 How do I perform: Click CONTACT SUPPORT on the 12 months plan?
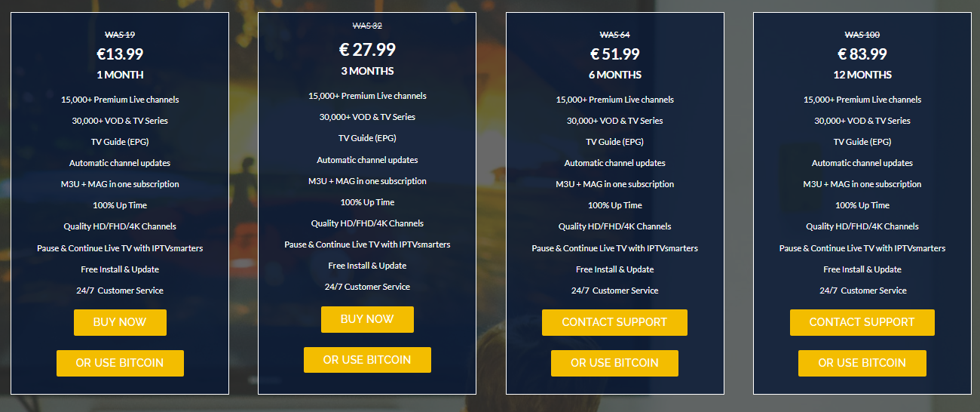coord(862,322)
